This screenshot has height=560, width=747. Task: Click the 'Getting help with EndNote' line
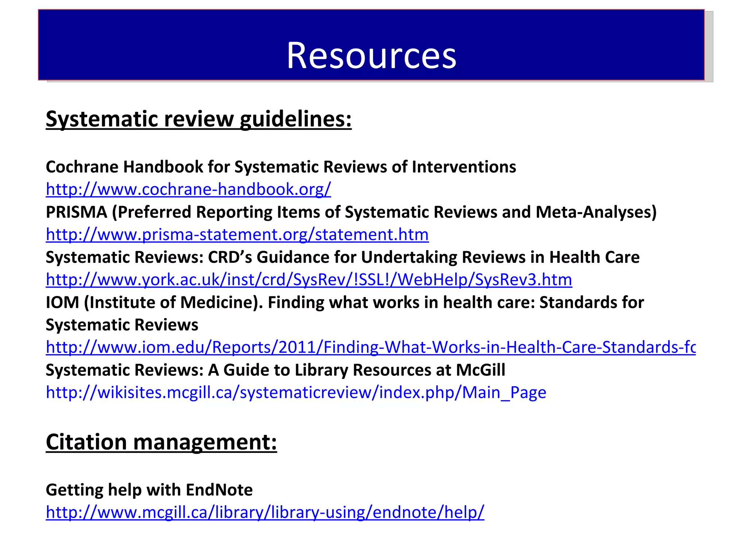pos(149,490)
